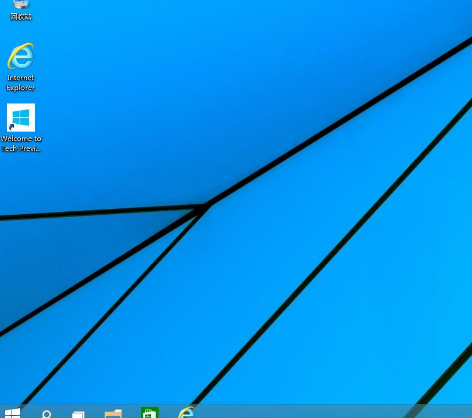
Task: Select the Internet Explorer desktop icon
Action: pos(21,56)
